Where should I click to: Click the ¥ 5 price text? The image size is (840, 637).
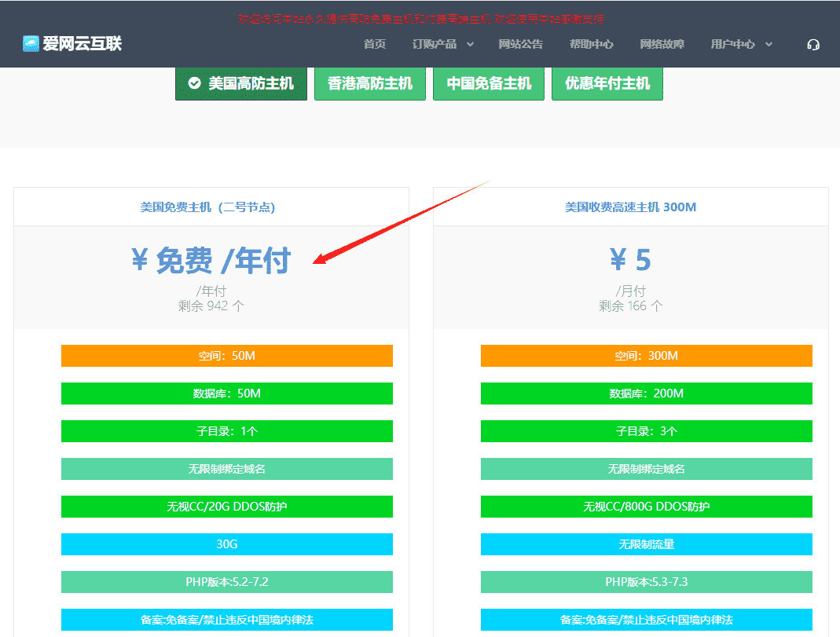pyautogui.click(x=630, y=260)
